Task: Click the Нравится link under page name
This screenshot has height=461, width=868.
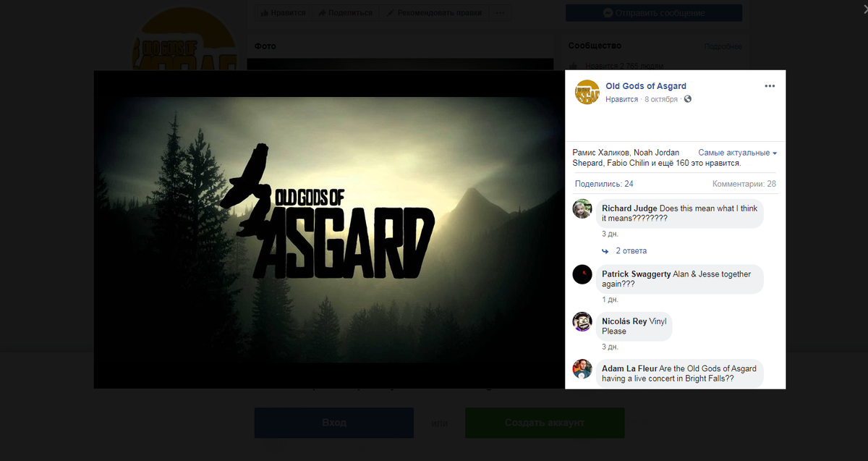Action: 622,99
